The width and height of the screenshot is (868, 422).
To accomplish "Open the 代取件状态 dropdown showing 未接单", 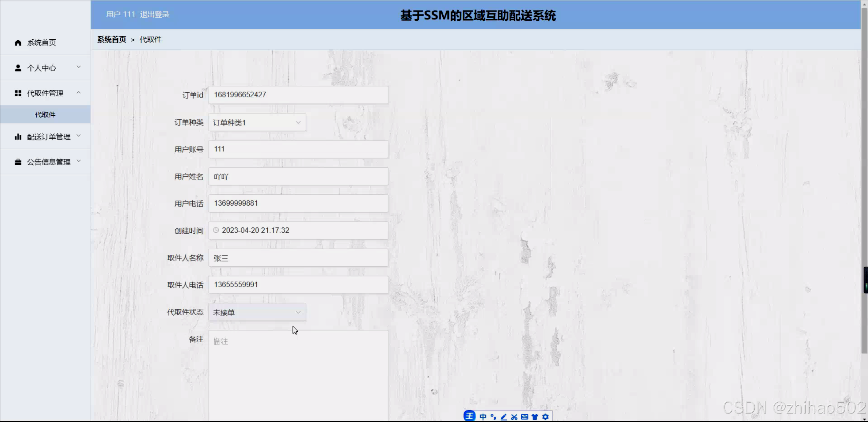I will point(257,312).
